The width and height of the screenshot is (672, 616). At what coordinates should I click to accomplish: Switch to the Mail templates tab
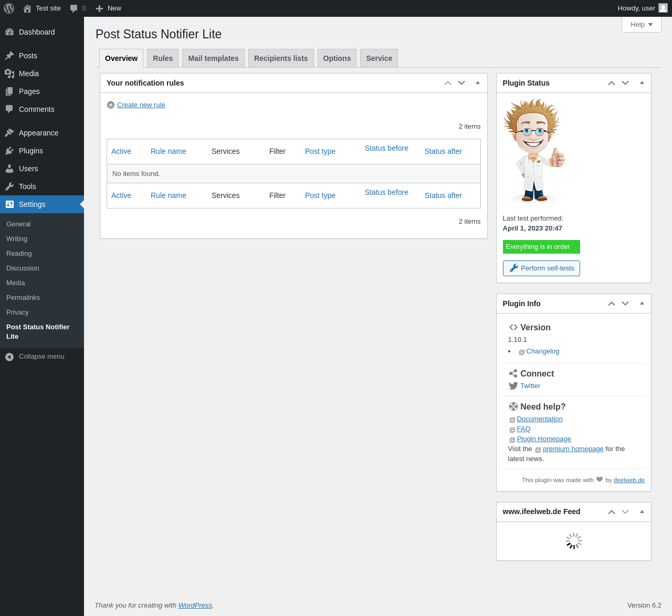coord(213,58)
